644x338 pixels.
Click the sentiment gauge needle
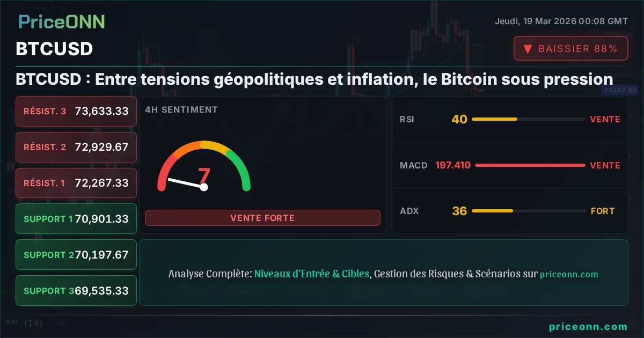coord(185,182)
